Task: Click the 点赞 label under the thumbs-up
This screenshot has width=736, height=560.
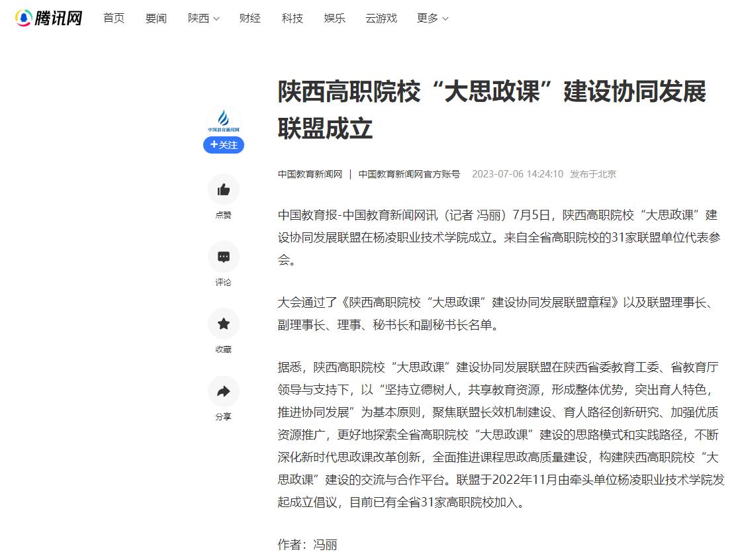Action: point(224,215)
